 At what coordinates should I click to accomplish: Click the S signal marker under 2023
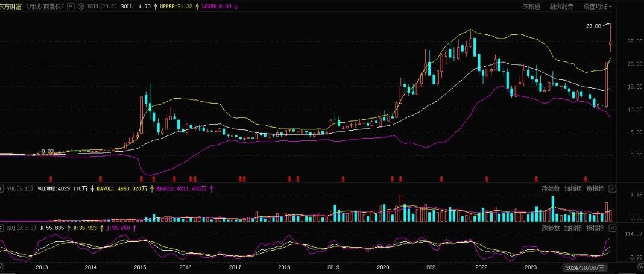[536, 179]
